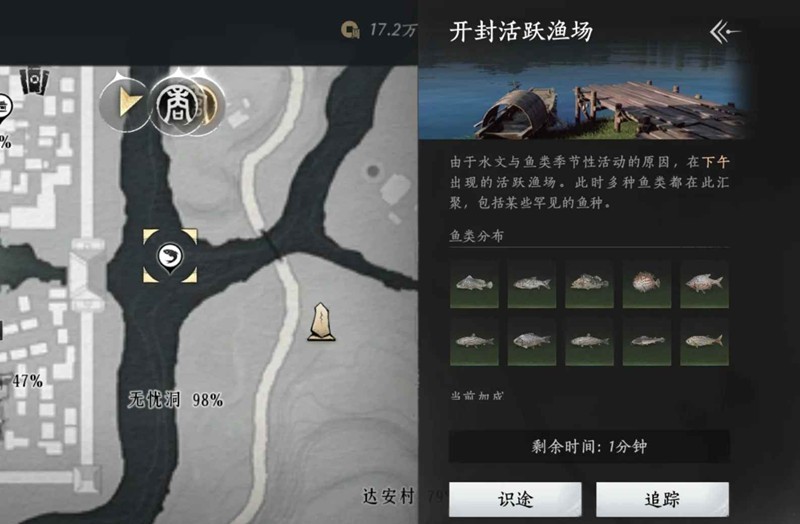Click the 追踪 tracking button
Screen dimensions: 800x524
click(x=662, y=499)
